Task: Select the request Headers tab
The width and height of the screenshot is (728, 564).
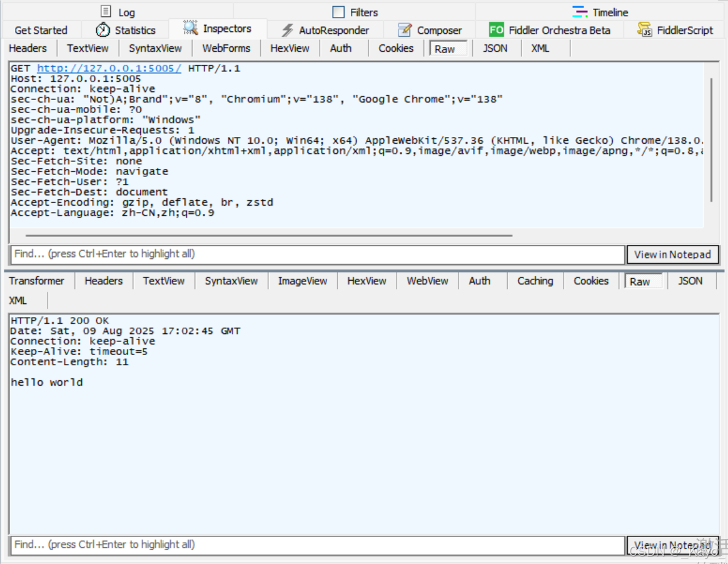Action: pyautogui.click(x=28, y=48)
